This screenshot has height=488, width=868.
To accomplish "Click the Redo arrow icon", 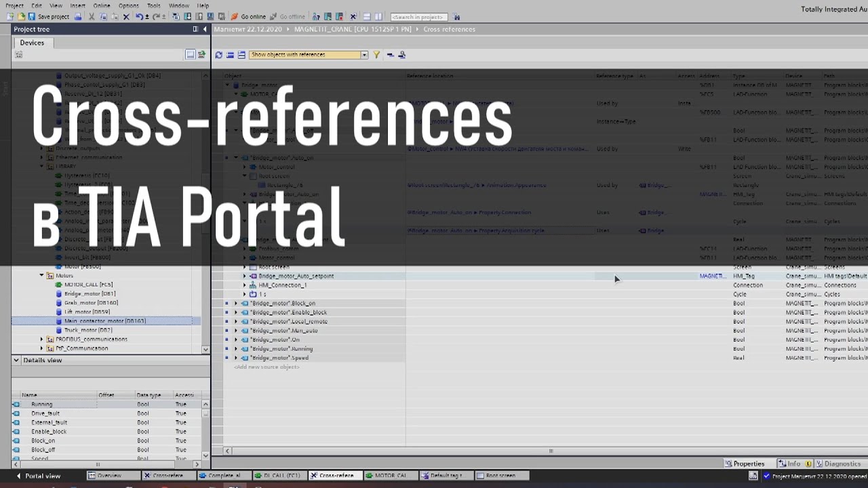I will [x=157, y=16].
